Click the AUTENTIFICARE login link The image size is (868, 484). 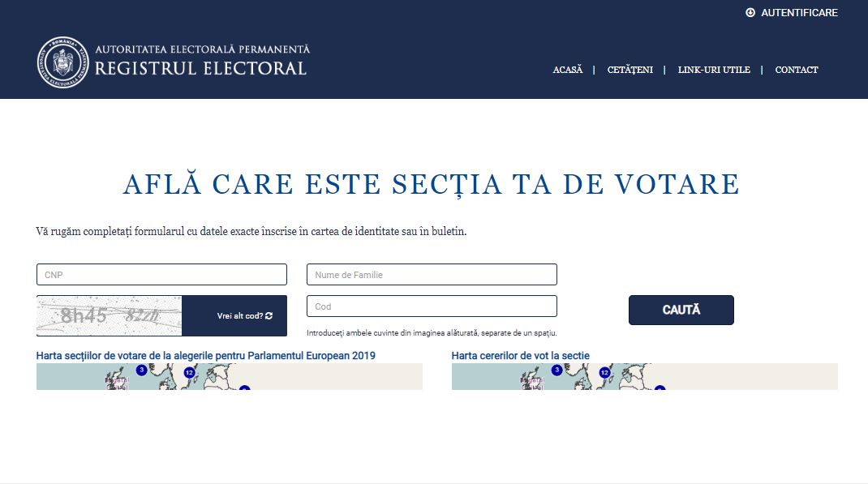pos(799,13)
